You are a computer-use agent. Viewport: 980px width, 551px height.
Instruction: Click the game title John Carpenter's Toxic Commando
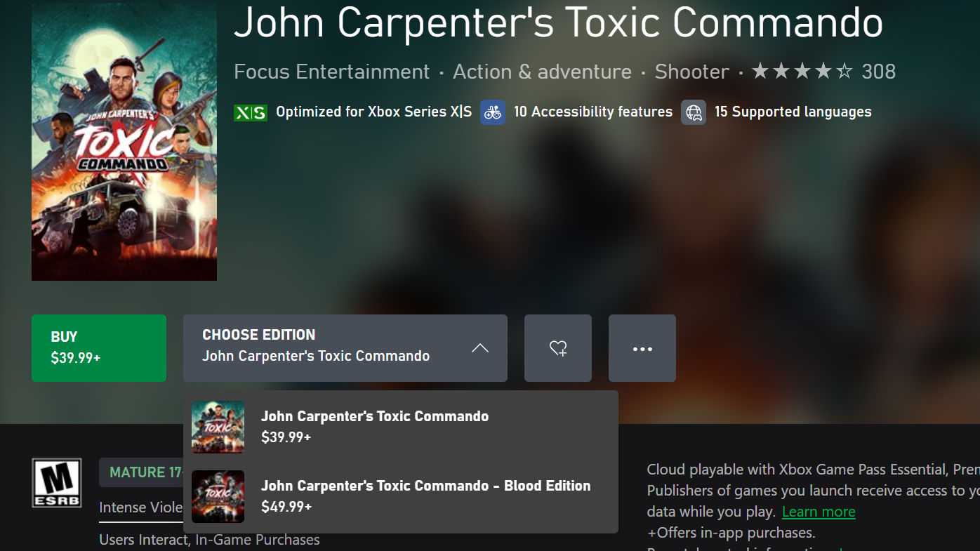click(558, 22)
